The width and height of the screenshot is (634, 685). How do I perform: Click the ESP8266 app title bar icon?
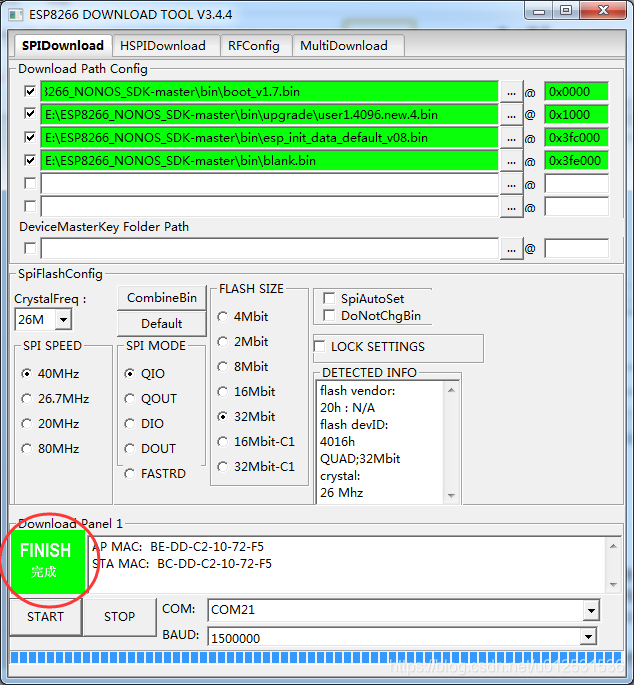pos(16,15)
